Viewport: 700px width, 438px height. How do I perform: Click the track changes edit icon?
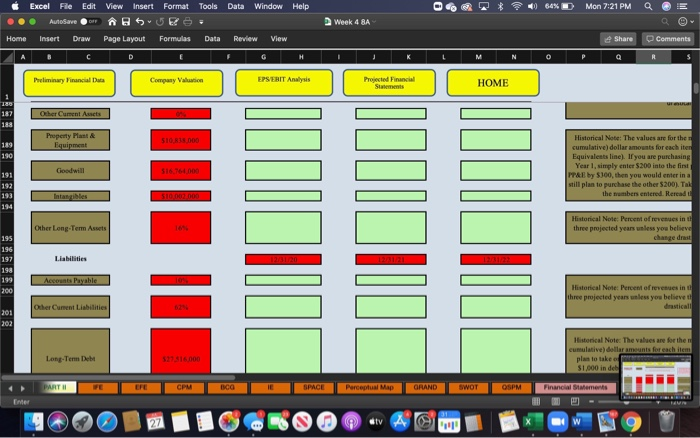[x=173, y=21]
